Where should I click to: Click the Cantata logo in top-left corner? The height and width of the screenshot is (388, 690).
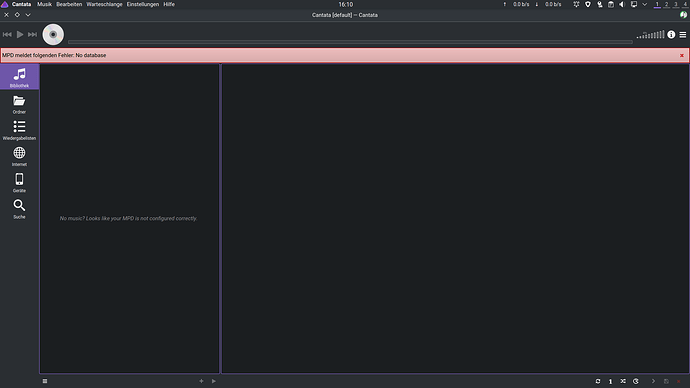click(x=5, y=4)
